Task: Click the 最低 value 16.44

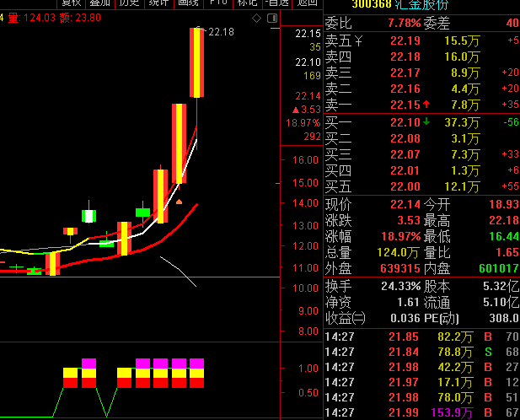Action: click(x=504, y=236)
